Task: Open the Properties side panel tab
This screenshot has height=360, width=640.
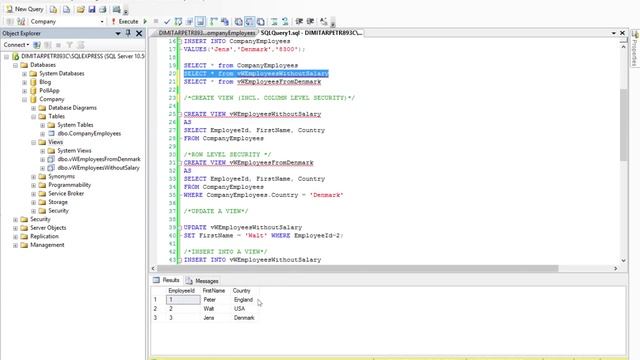Action: point(635,49)
